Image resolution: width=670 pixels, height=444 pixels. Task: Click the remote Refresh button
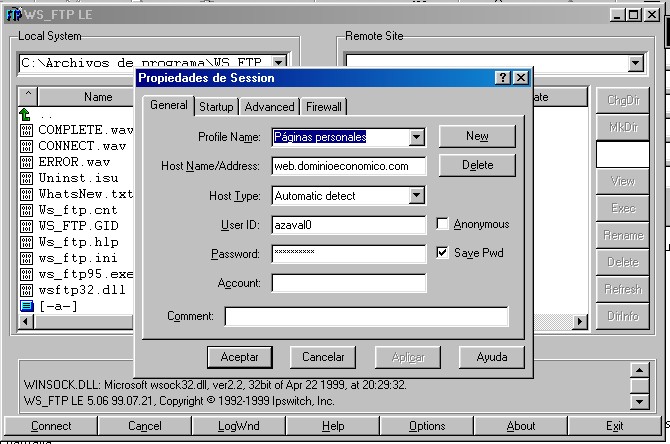[x=623, y=289]
